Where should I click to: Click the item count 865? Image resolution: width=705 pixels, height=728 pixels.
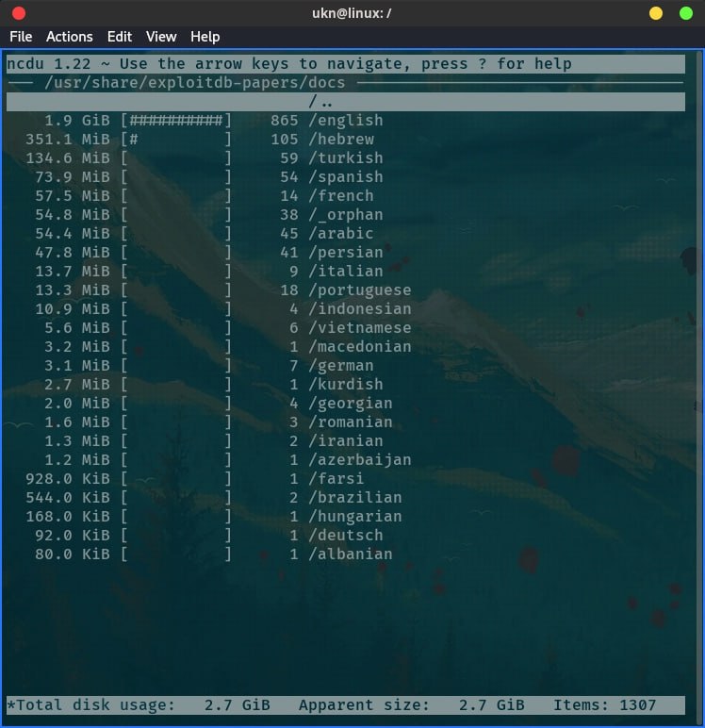pyautogui.click(x=284, y=121)
